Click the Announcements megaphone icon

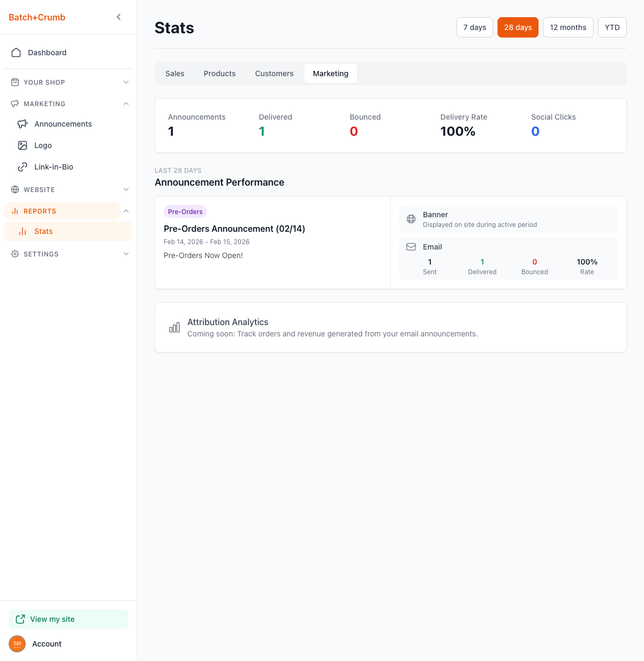tap(23, 124)
